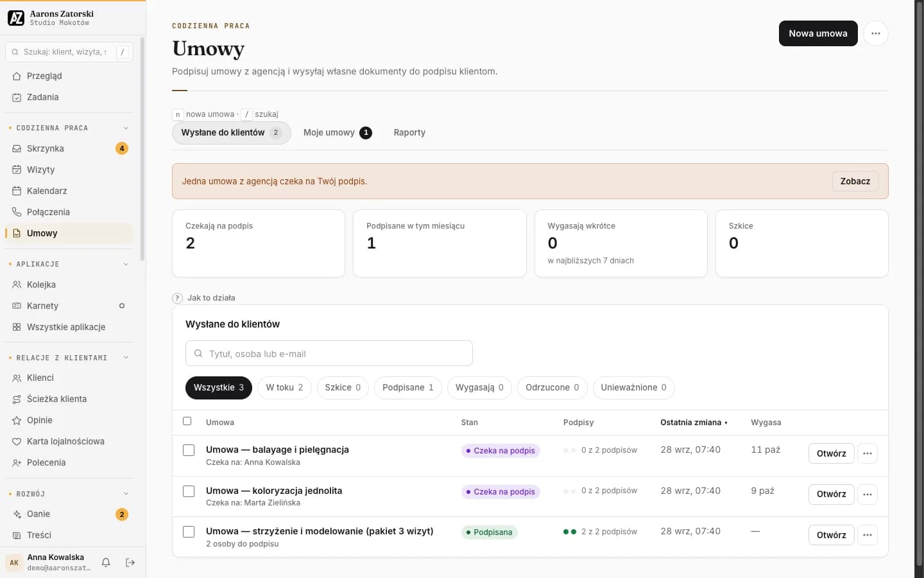924x578 pixels.
Task: Open Karnety ticket icon
Action: [17, 306]
